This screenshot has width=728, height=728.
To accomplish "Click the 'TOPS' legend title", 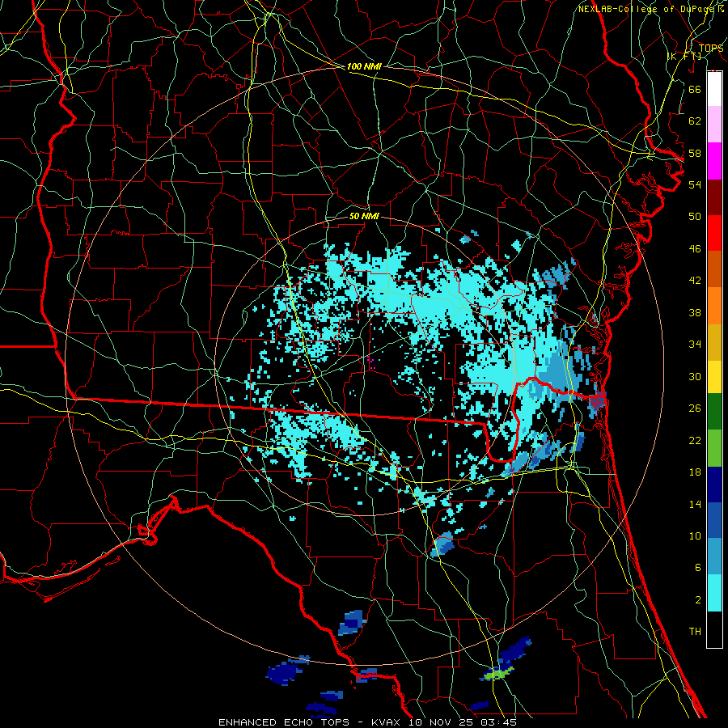I will 711,49.
